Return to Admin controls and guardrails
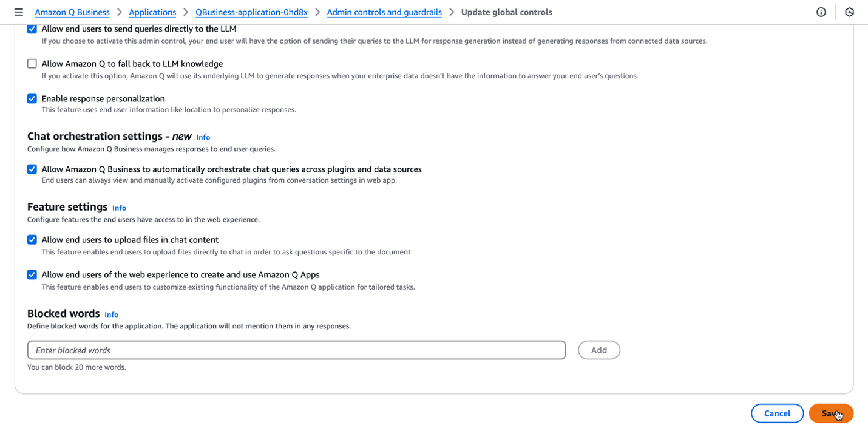 click(x=384, y=12)
